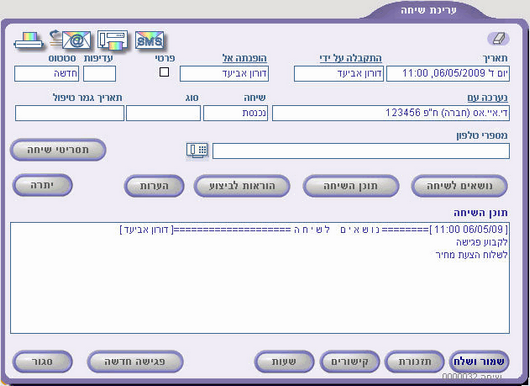Open the נערכה עם link
This screenshot has height=386, width=530.
click(487, 98)
